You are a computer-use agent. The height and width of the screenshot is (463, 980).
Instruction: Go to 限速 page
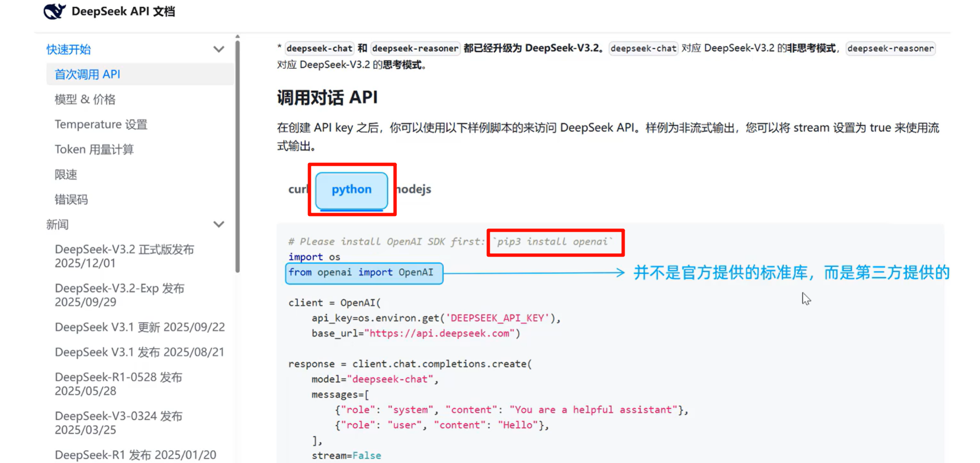(66, 174)
